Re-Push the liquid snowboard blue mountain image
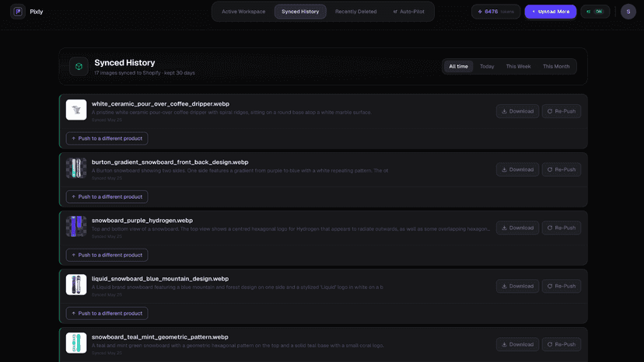644x362 pixels. click(561, 286)
